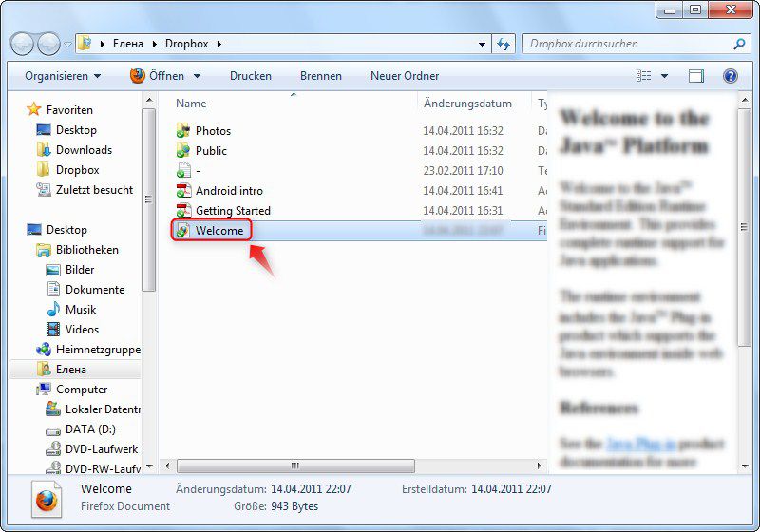Select the Desktop root tree node
Image resolution: width=760 pixels, height=532 pixels.
click(57, 230)
